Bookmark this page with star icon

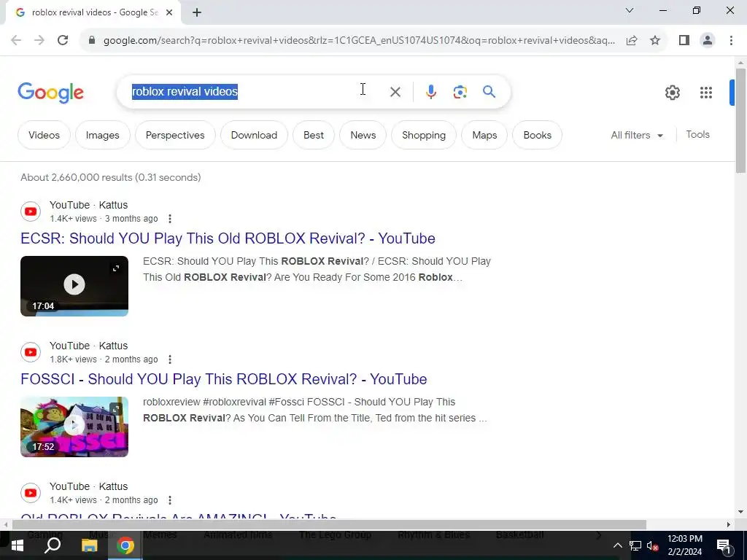click(x=655, y=41)
